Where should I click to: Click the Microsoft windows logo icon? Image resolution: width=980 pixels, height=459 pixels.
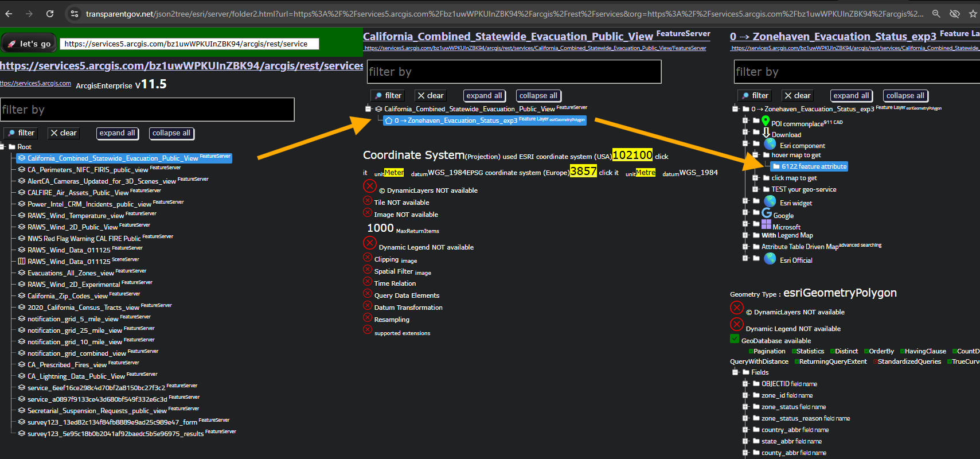click(x=766, y=224)
